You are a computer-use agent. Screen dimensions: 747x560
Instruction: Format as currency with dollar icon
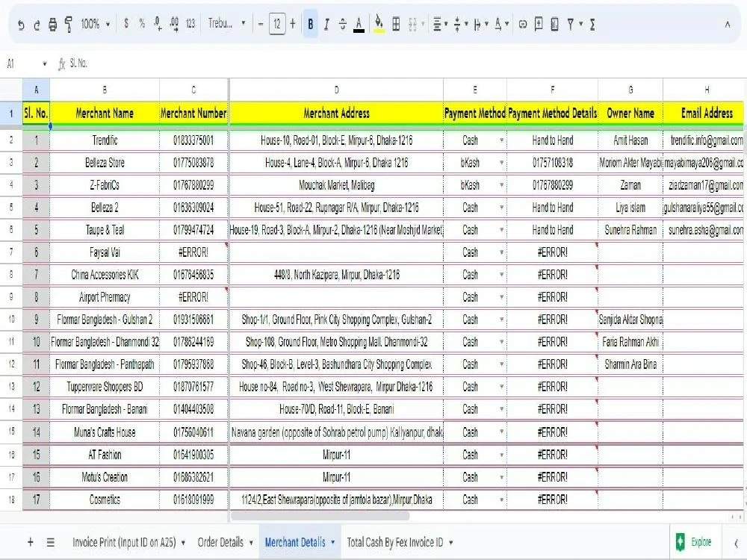[x=125, y=23]
